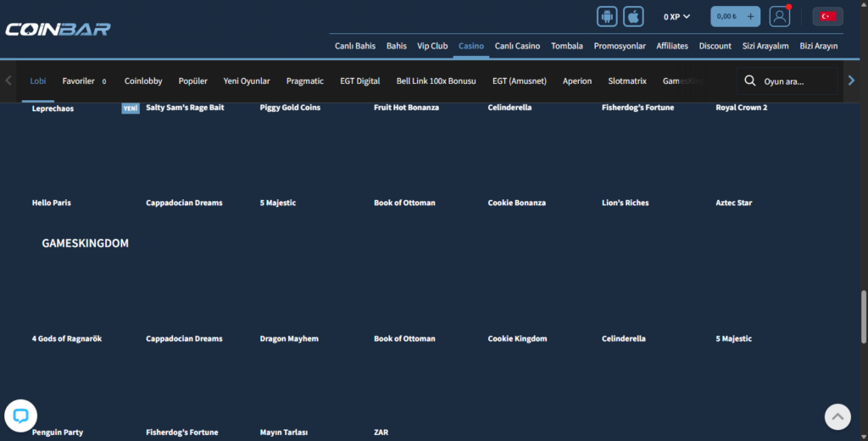Click the Apple iOS app icon
The width and height of the screenshot is (868, 441).
point(633,16)
